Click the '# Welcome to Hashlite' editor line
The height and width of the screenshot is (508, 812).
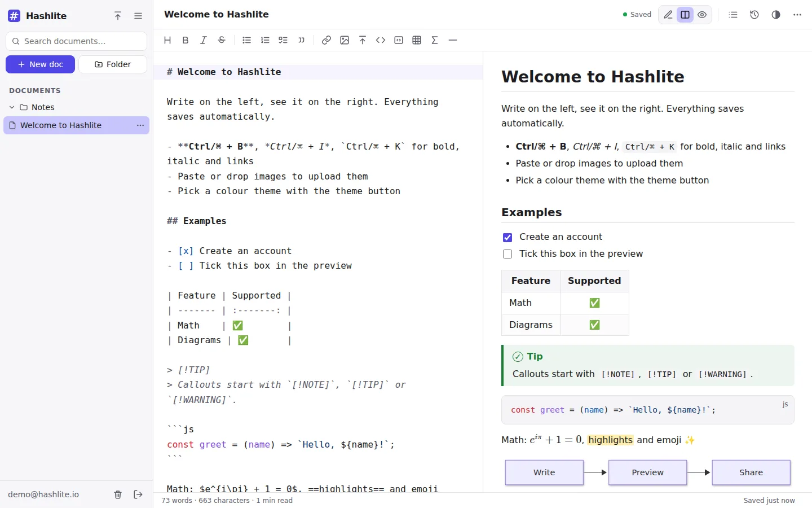coord(318,72)
